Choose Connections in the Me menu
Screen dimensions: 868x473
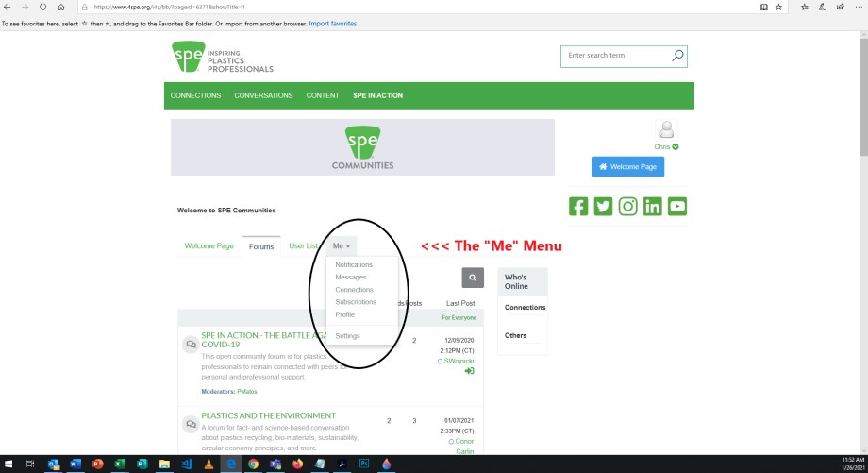pyautogui.click(x=355, y=290)
